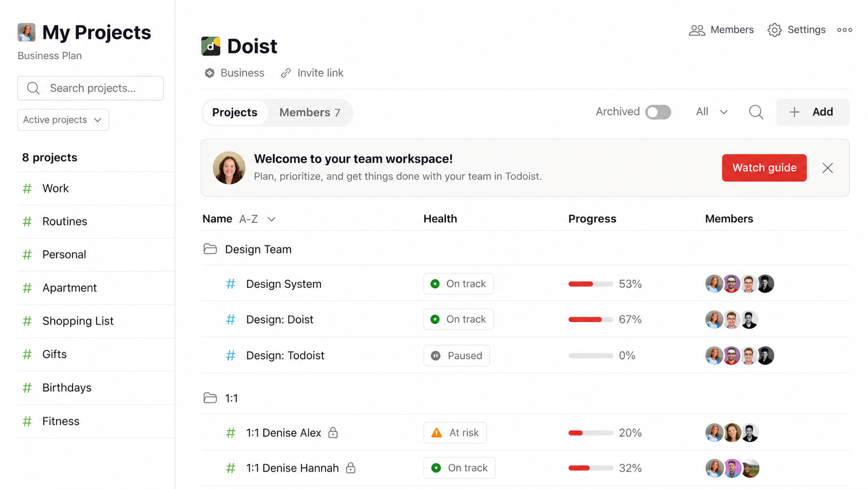Open the On track status of 1:1 Denise Hannah

click(x=459, y=468)
